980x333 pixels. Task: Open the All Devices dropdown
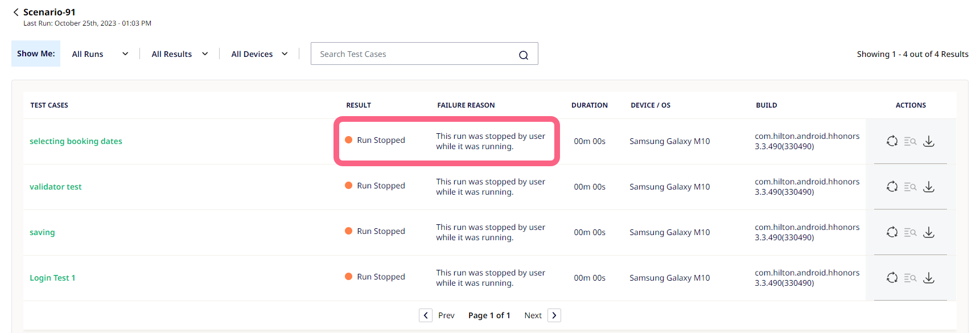[260, 54]
